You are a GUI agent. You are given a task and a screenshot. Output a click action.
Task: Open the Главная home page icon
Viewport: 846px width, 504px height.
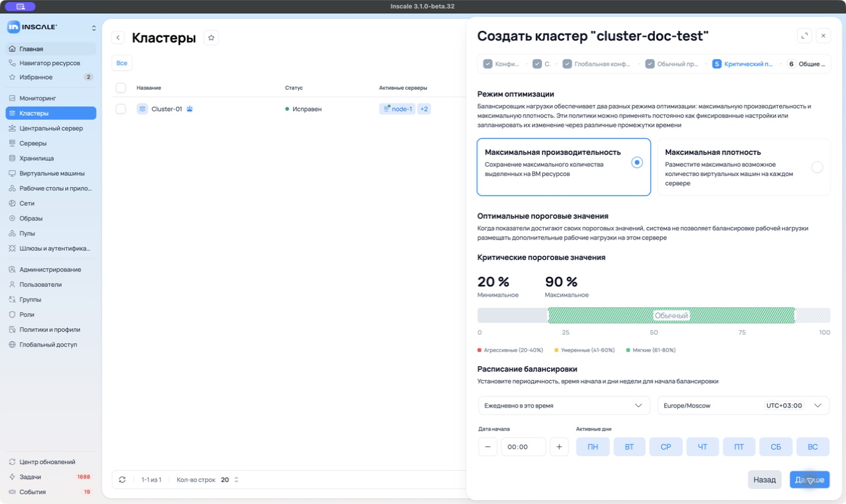click(12, 49)
